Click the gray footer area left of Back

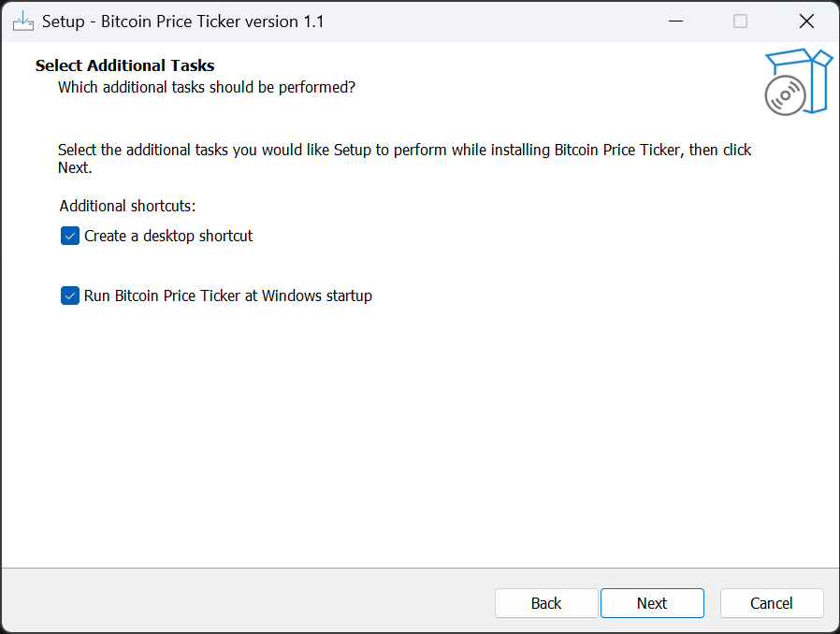point(243,602)
